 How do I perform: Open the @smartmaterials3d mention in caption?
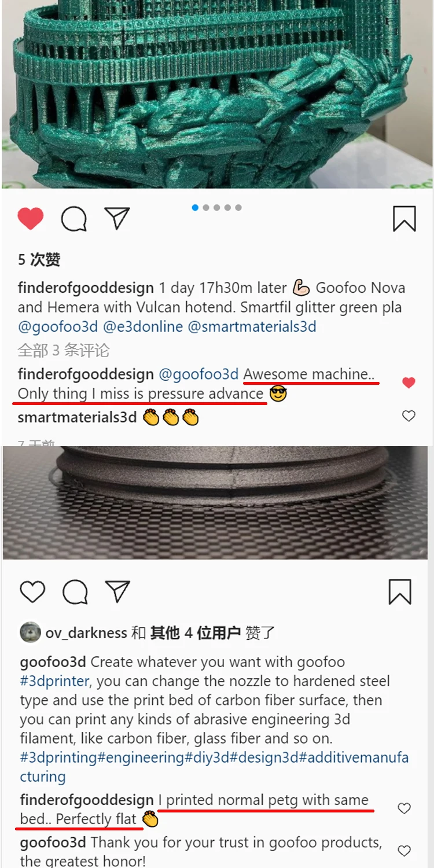coord(252,326)
